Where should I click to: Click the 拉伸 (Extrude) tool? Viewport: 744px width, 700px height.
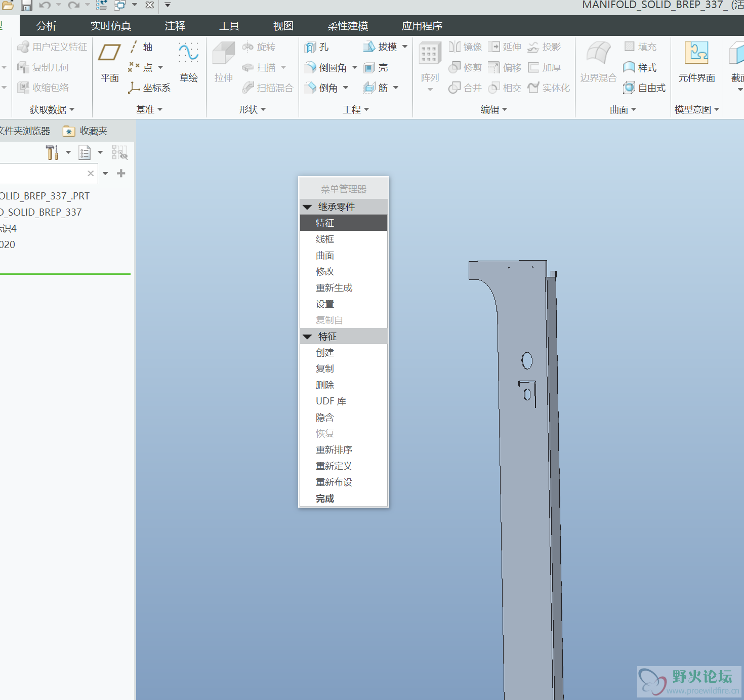223,63
